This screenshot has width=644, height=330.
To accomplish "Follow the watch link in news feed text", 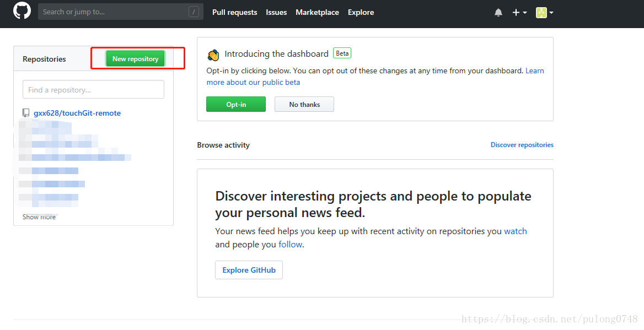I will tap(516, 231).
